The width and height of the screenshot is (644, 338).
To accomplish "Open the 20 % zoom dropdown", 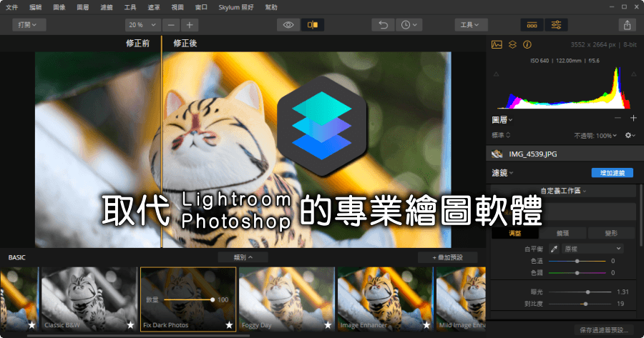I will coord(142,25).
